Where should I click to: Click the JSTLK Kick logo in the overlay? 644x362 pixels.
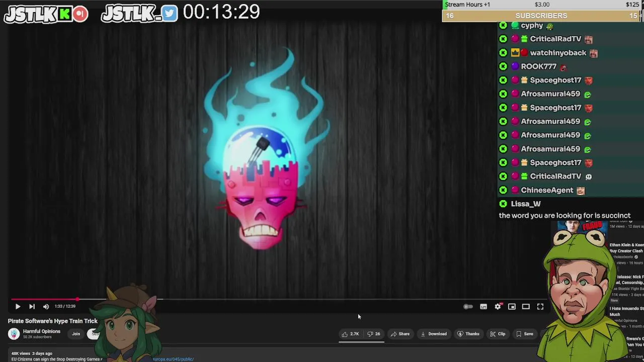(x=46, y=14)
